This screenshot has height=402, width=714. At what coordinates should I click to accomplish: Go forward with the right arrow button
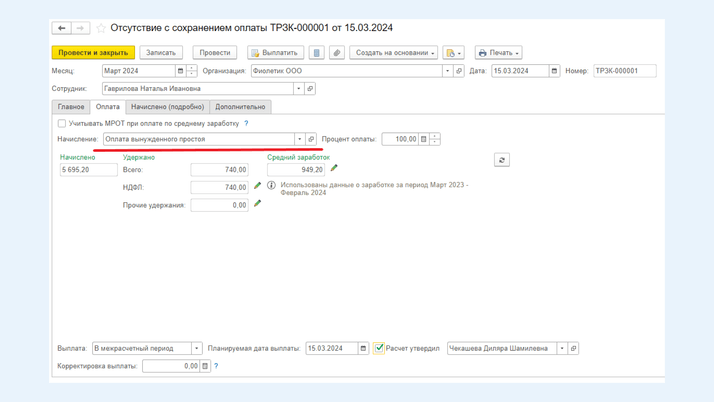[x=80, y=28]
